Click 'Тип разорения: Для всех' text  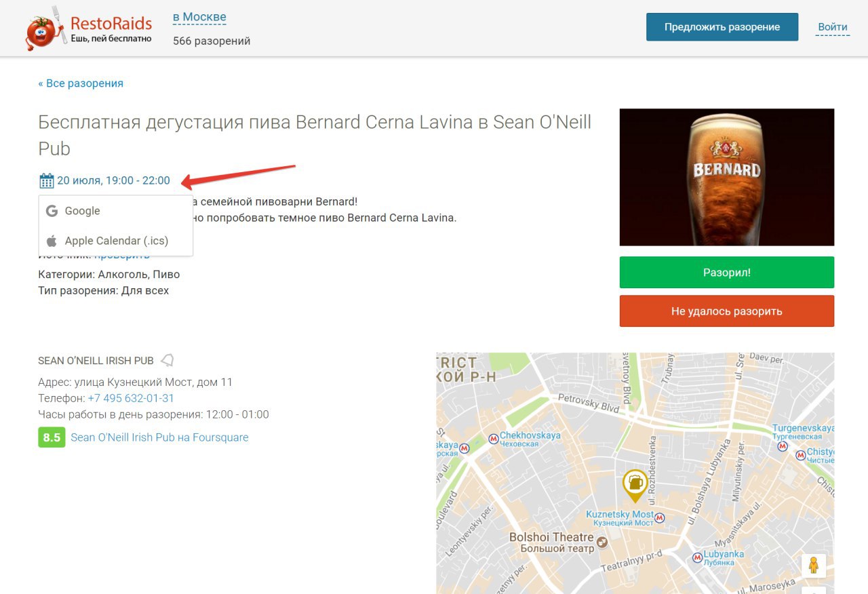pos(103,290)
